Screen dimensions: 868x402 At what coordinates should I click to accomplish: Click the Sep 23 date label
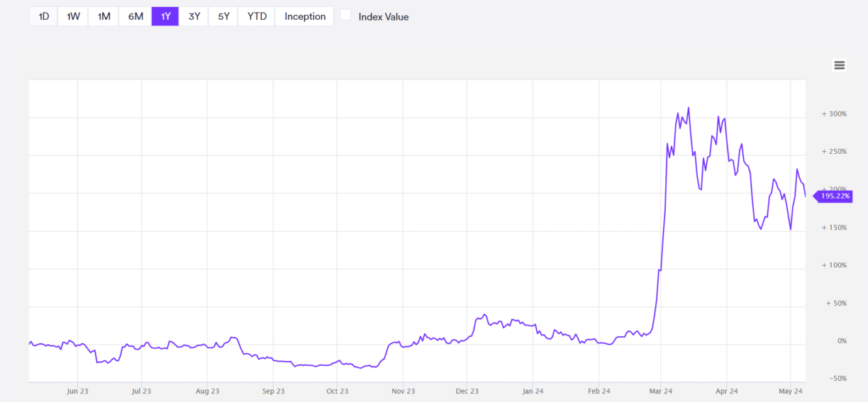click(x=273, y=390)
